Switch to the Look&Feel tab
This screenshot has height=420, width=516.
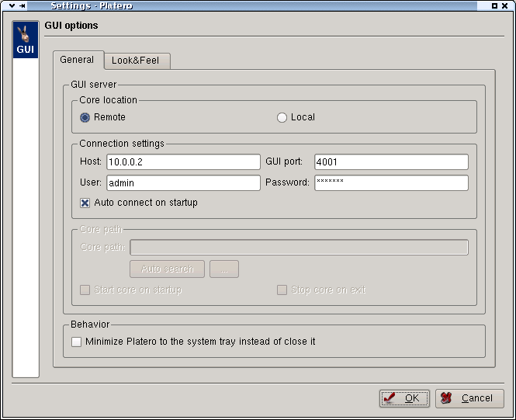click(x=135, y=61)
